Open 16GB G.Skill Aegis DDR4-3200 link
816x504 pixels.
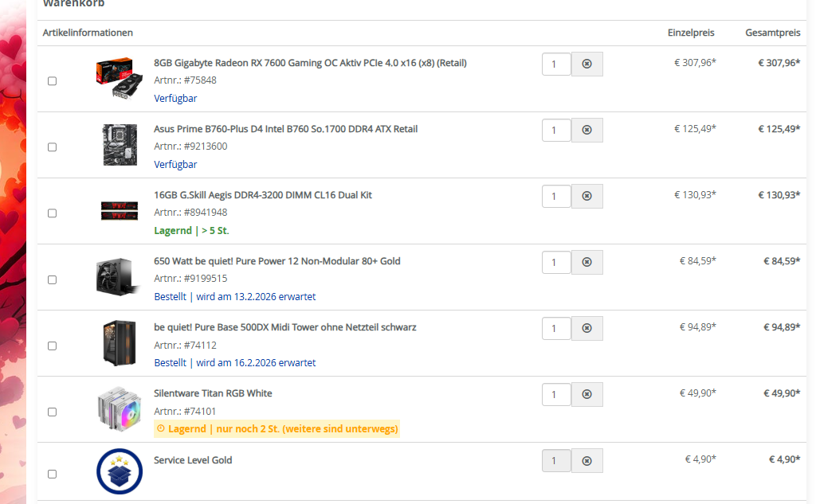263,195
